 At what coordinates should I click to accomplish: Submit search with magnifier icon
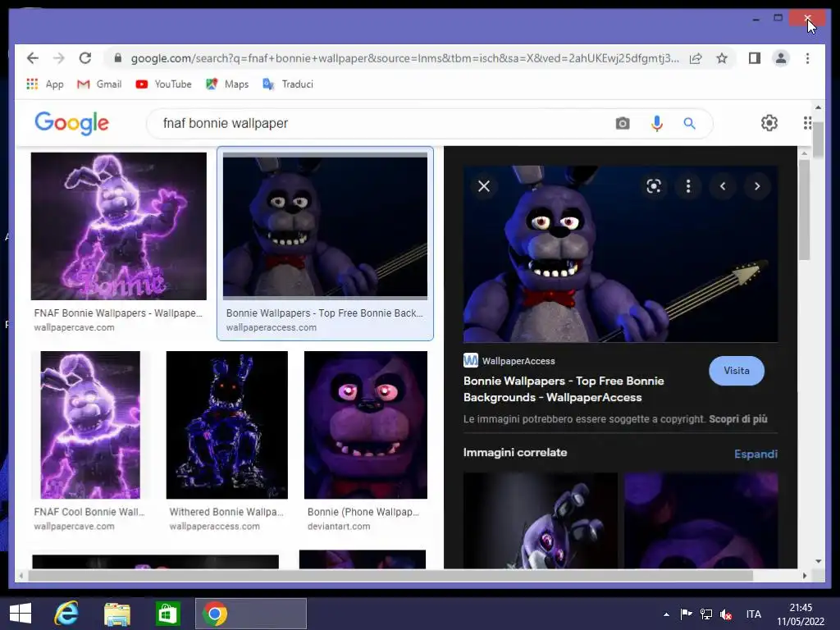[689, 123]
